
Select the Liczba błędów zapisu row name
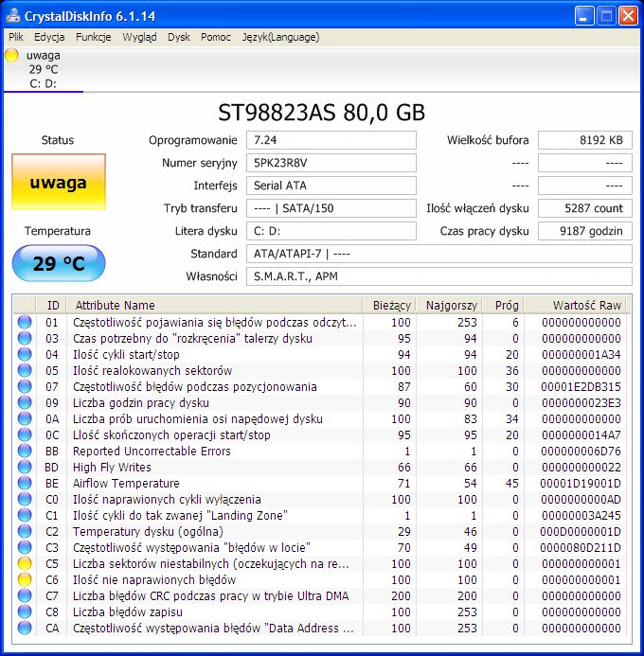click(128, 612)
